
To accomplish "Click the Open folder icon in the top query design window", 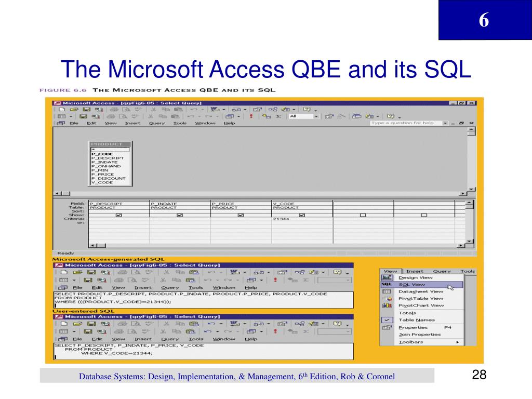I will coord(74,110).
